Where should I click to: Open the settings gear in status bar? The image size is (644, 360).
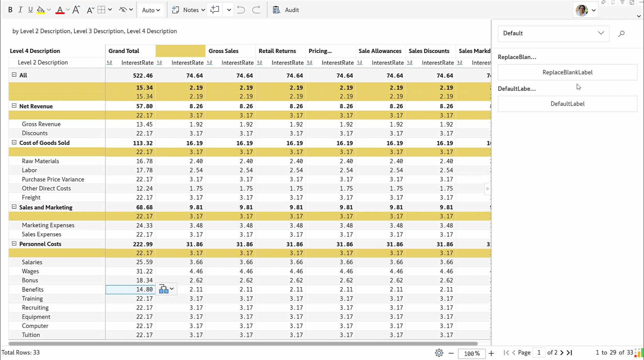(x=439, y=353)
